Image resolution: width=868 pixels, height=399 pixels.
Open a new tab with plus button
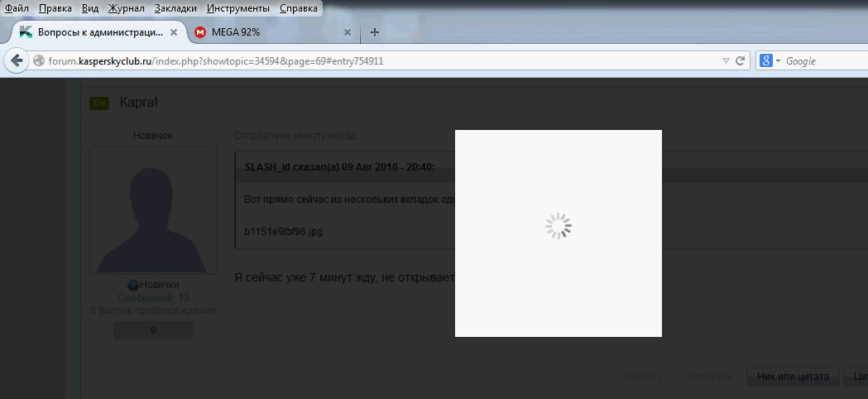tap(375, 32)
